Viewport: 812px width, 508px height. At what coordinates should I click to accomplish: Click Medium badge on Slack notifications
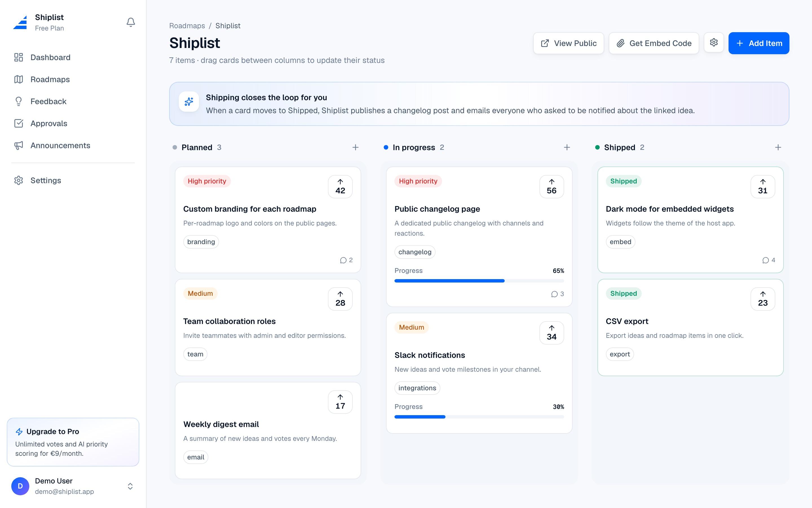click(411, 327)
